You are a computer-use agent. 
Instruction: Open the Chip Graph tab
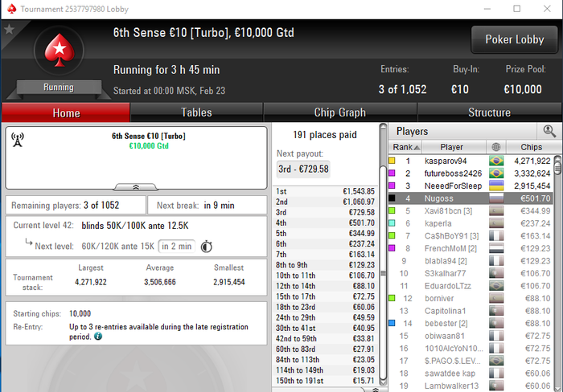[x=340, y=112]
